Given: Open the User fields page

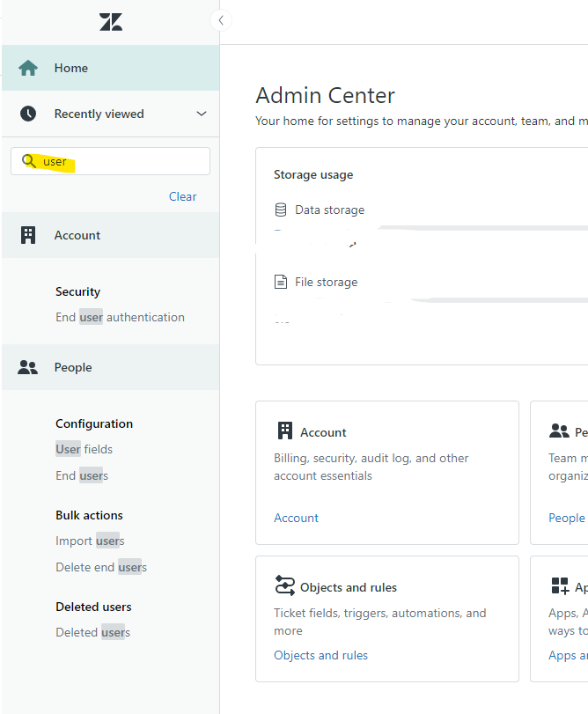Looking at the screenshot, I should click(84, 449).
